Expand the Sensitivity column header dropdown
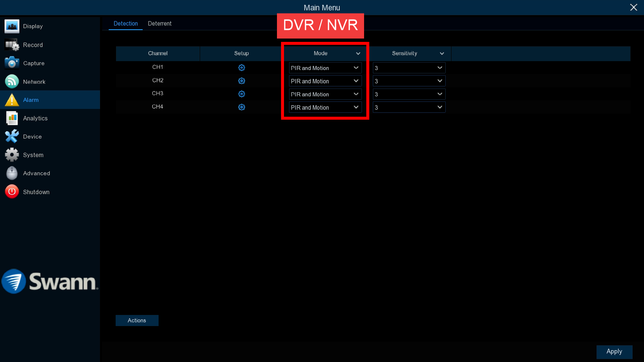644x362 pixels. [442, 54]
